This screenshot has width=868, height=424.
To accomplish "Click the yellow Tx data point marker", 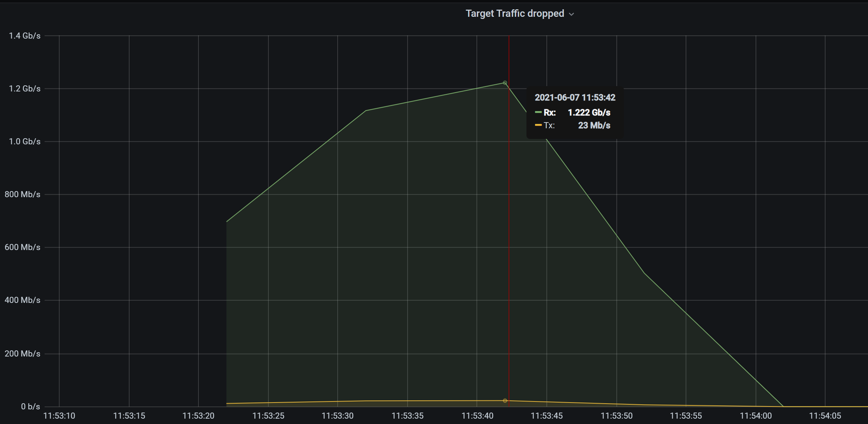I will point(505,401).
